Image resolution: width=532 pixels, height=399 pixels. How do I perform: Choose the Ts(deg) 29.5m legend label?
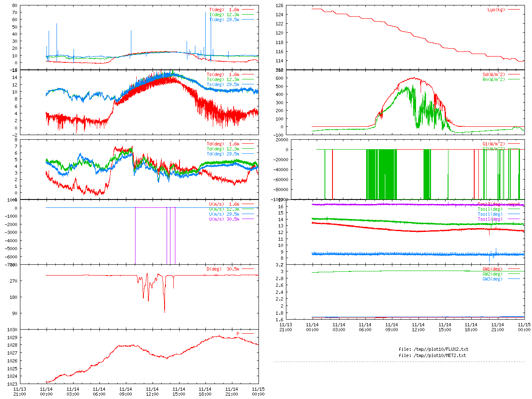[223, 84]
